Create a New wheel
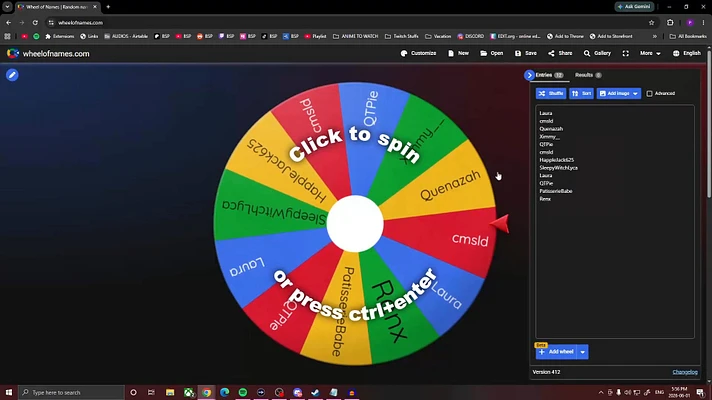The height and width of the screenshot is (400, 712). coord(458,54)
